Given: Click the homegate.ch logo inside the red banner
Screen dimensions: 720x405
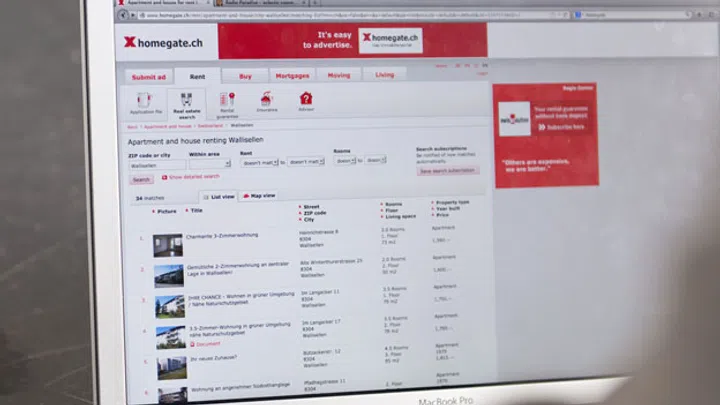Looking at the screenshot, I should pos(390,40).
